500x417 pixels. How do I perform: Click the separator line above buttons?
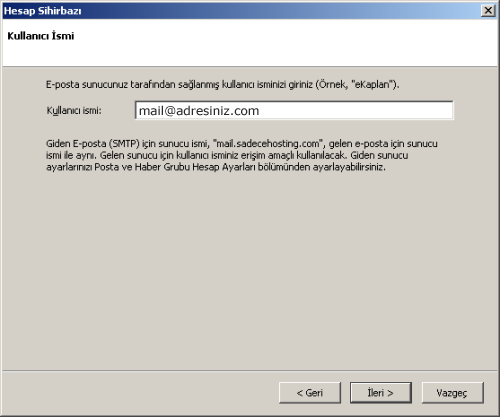[250, 370]
